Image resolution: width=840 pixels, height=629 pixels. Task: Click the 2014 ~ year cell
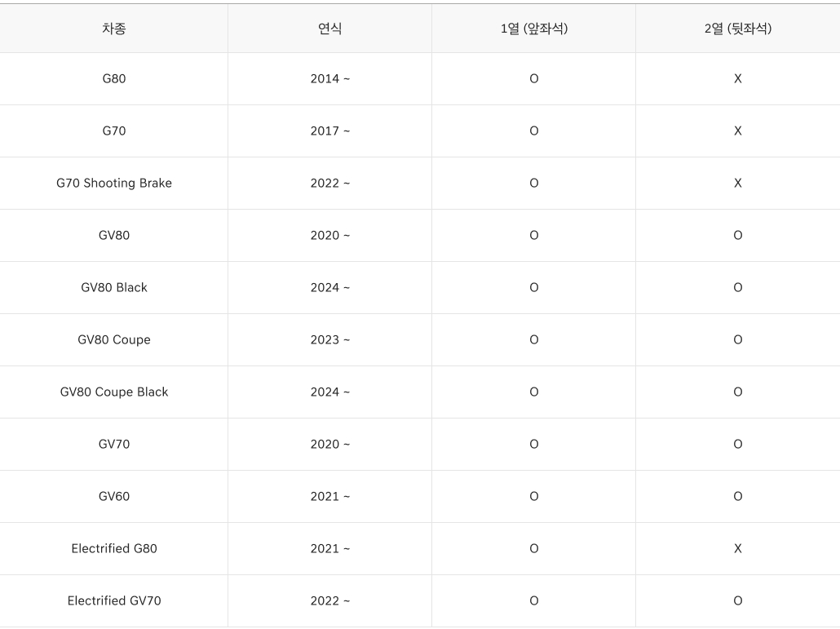329,79
